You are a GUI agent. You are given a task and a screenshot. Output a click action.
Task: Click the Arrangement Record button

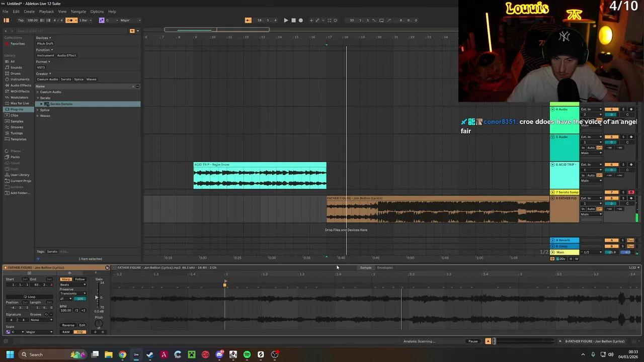(301, 20)
